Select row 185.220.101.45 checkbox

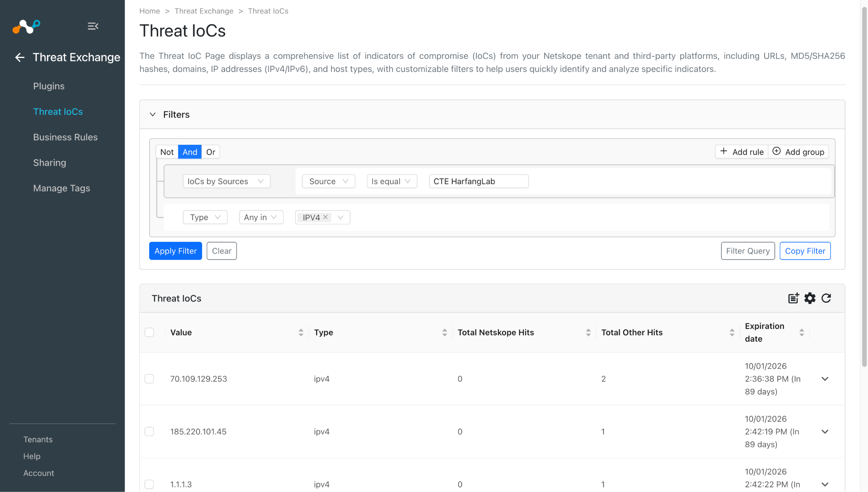tap(149, 431)
